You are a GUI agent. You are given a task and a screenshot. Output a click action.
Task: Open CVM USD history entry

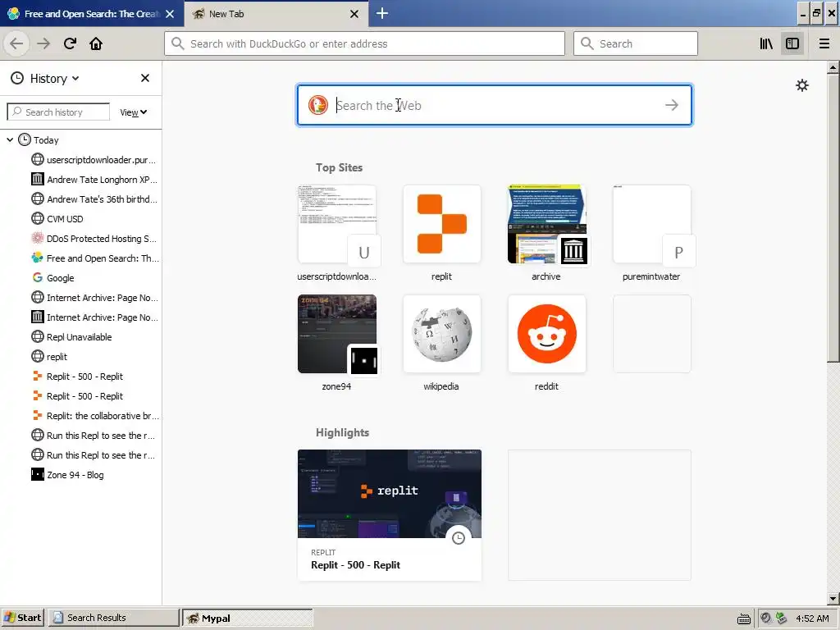tap(57, 218)
